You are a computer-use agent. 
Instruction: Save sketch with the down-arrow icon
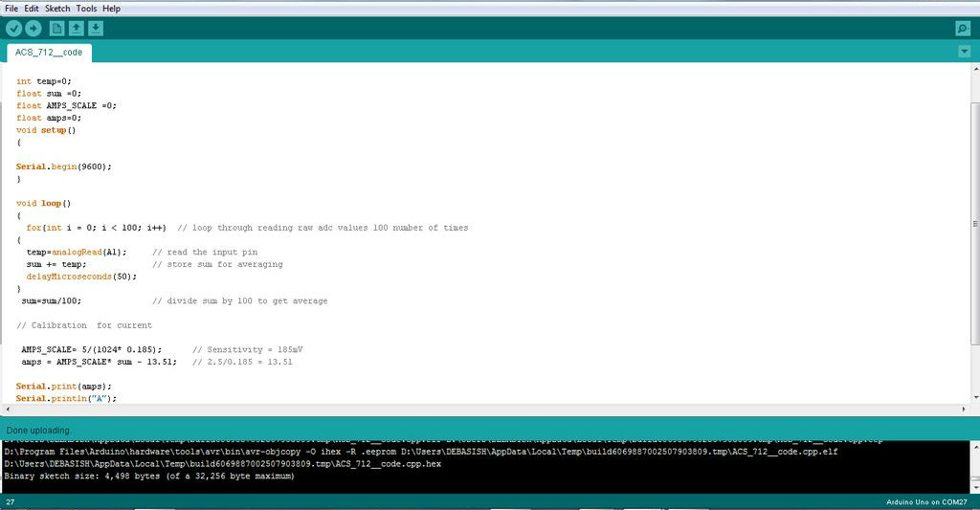96,28
